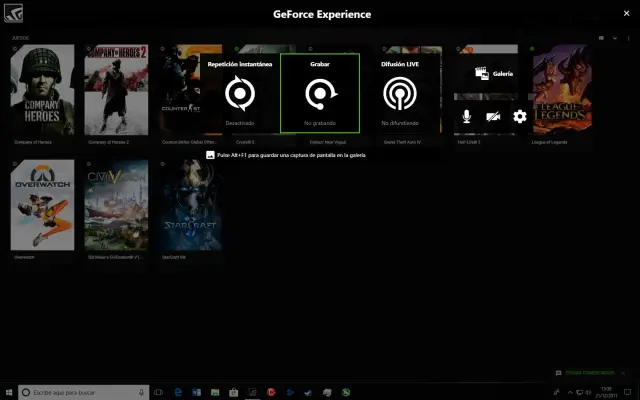Image resolution: width=640 pixels, height=400 pixels.
Task: Open the Difusión LIVE broadcast option
Action: (400, 93)
